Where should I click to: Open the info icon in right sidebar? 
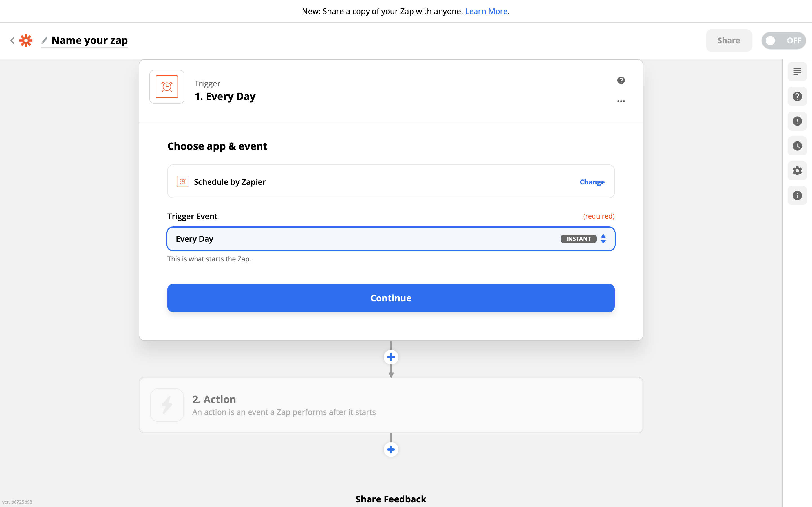(797, 195)
